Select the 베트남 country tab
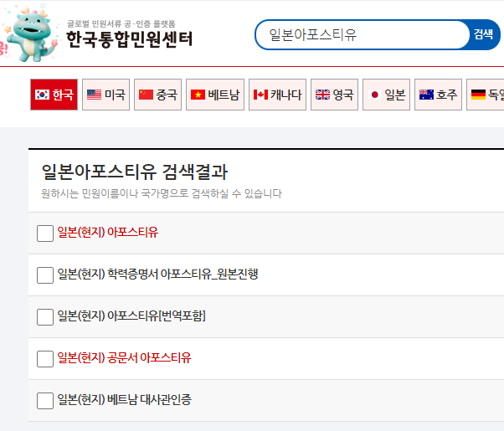The width and height of the screenshot is (504, 431). coord(215,95)
